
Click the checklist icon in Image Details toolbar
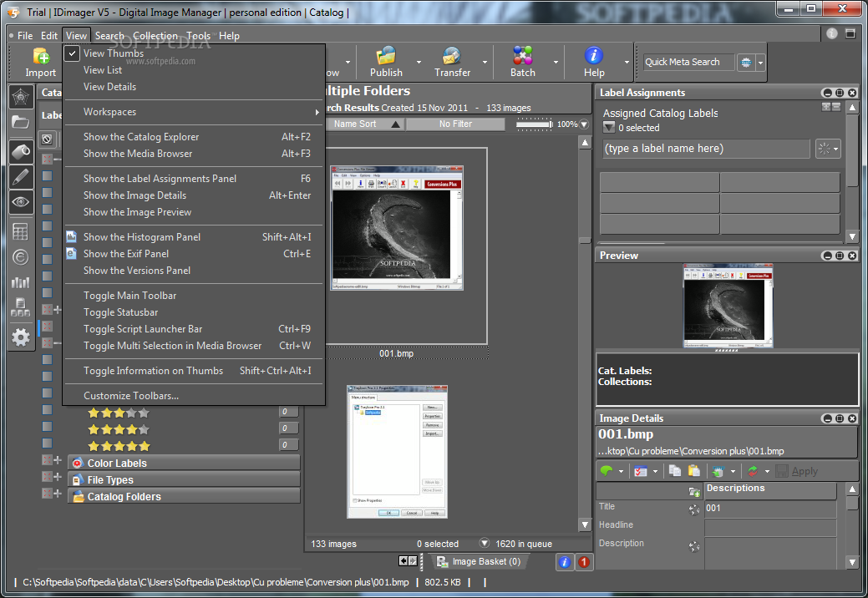641,472
